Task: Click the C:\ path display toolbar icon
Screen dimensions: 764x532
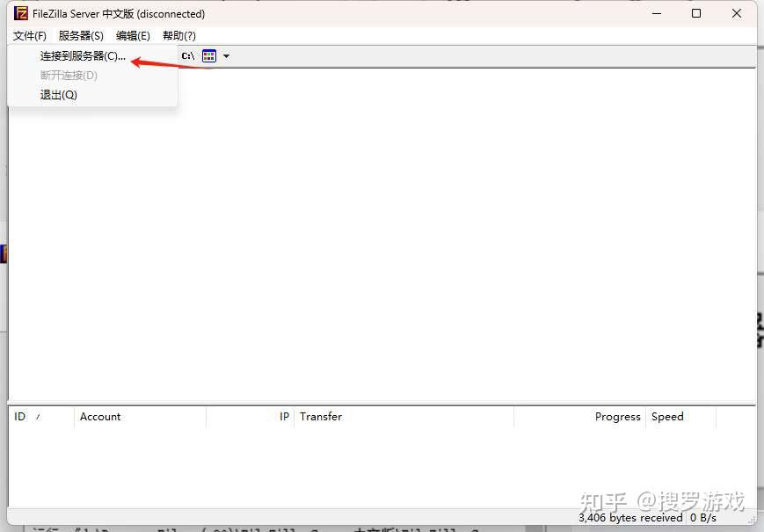Action: pyautogui.click(x=188, y=56)
